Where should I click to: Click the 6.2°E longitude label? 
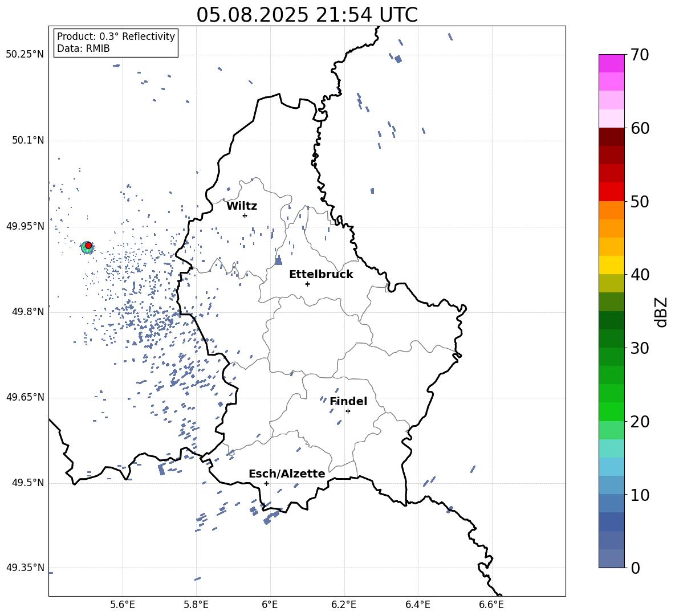(344, 605)
